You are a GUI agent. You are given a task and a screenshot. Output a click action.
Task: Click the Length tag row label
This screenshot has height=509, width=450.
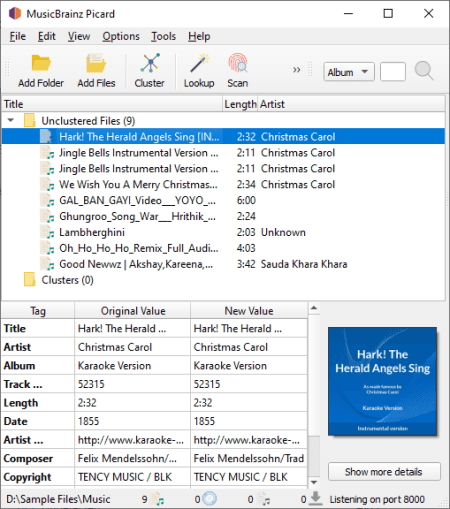21,403
